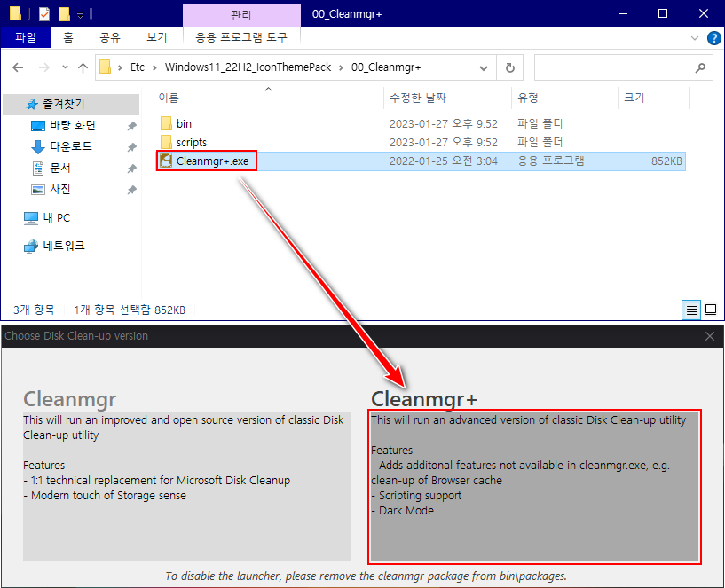
Task: Expand the address bar history dropdown
Action: (483, 68)
